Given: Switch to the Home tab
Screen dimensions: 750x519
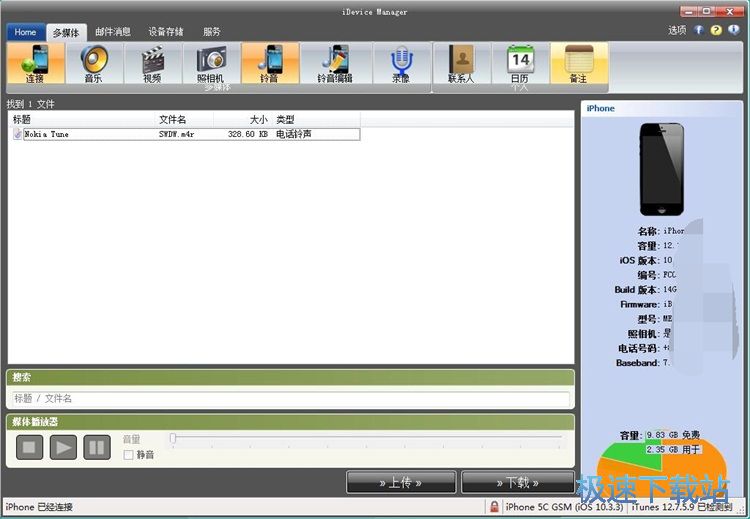Looking at the screenshot, I should pos(25,32).
